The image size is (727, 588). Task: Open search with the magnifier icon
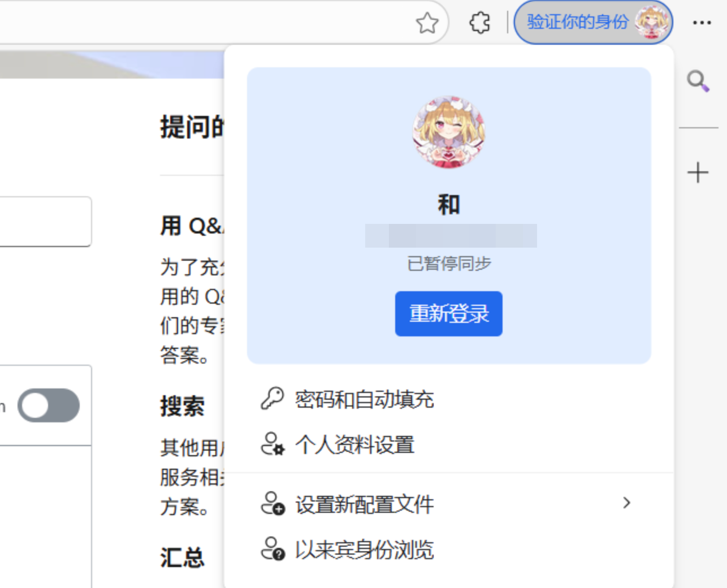698,82
